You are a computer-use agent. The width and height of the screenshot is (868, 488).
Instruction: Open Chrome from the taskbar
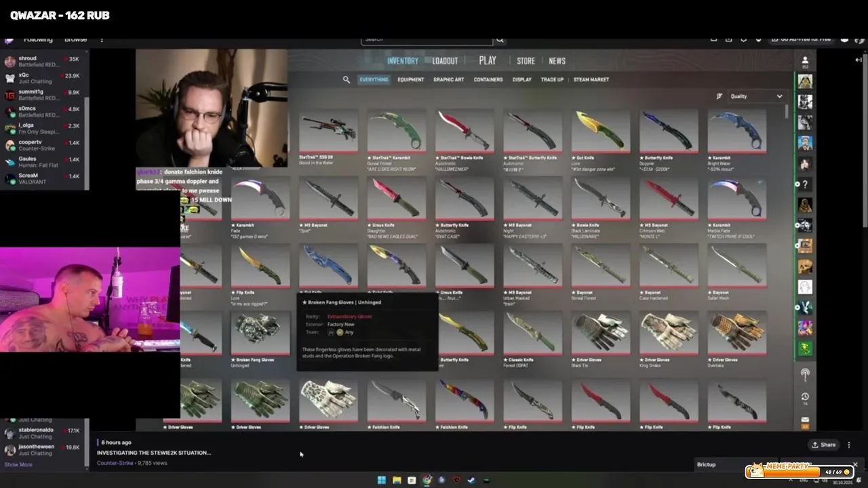click(427, 480)
